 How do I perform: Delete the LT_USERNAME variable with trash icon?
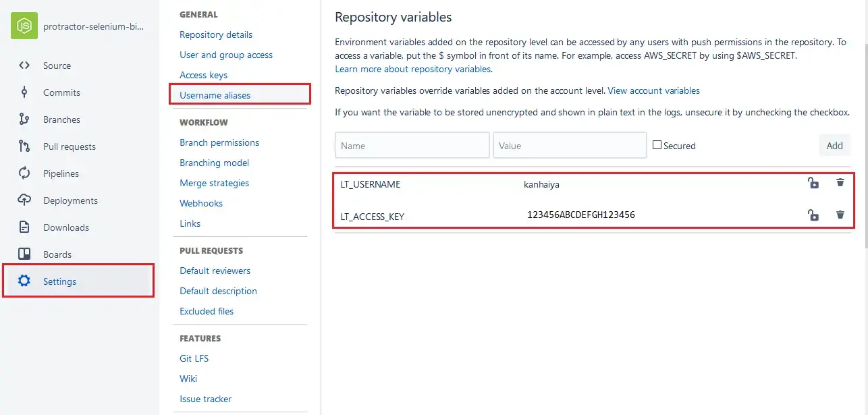point(840,182)
